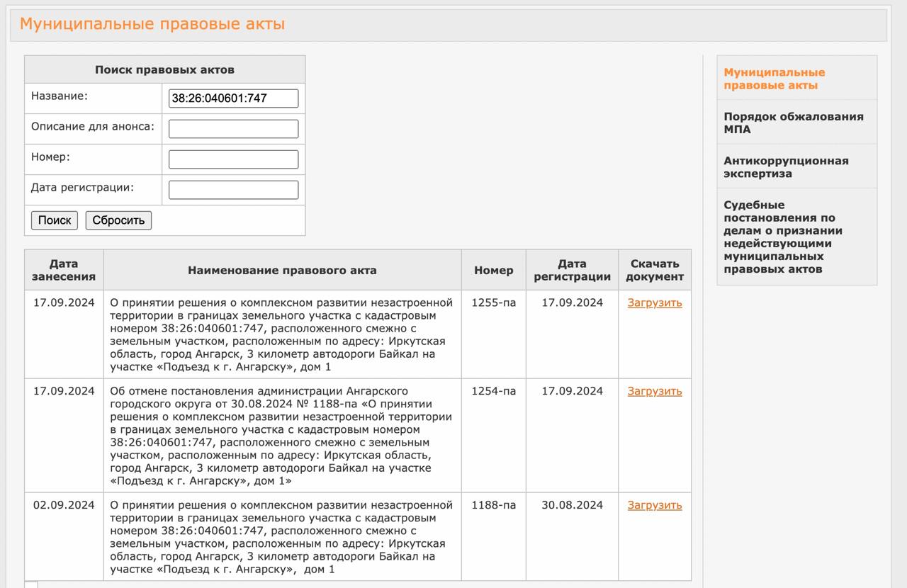Open Порядок обжалования МПА sidebar item

point(793,123)
